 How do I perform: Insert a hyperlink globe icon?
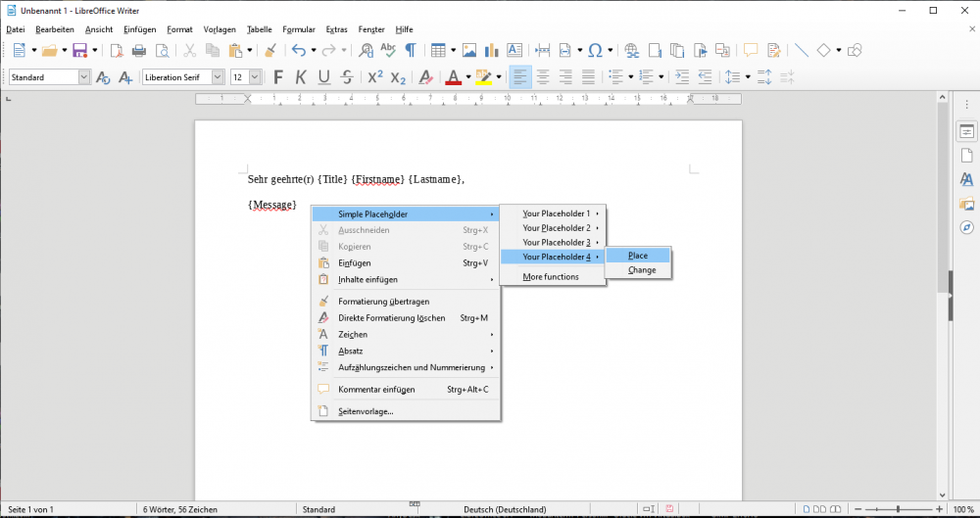[632, 51]
